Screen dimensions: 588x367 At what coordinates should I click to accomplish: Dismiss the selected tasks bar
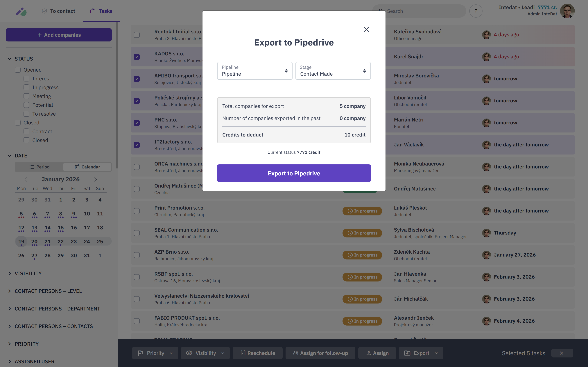562,353
